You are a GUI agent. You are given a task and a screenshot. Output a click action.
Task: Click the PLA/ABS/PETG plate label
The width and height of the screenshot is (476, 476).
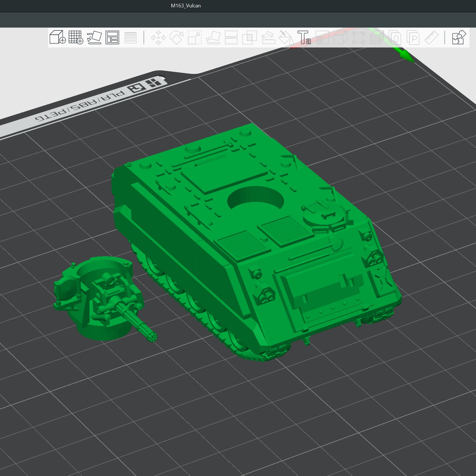80,105
